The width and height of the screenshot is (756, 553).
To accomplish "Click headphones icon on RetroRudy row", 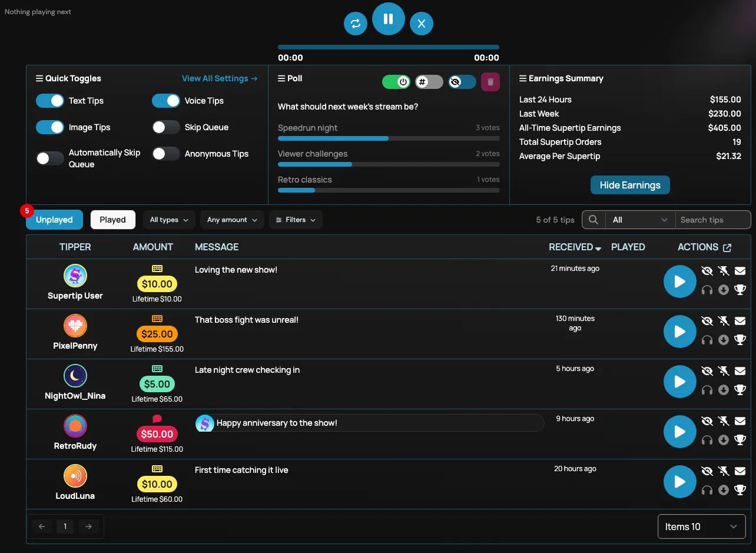I will 707,440.
